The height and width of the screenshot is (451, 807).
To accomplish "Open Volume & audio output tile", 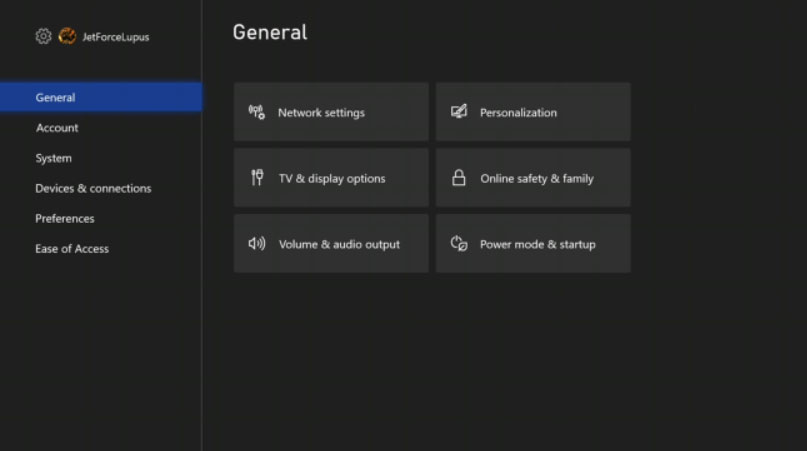I will click(x=331, y=244).
